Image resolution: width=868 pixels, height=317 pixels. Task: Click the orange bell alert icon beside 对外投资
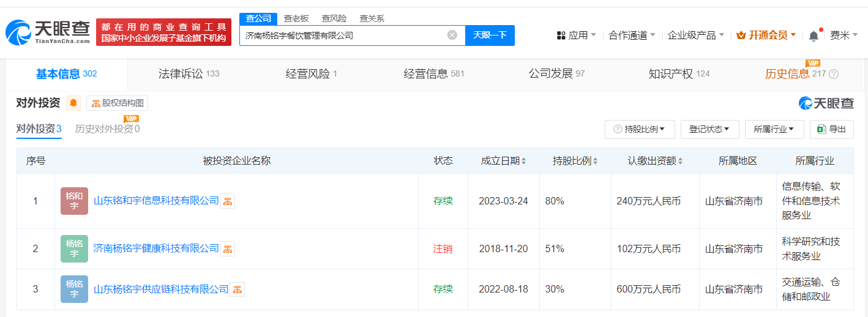(x=73, y=103)
